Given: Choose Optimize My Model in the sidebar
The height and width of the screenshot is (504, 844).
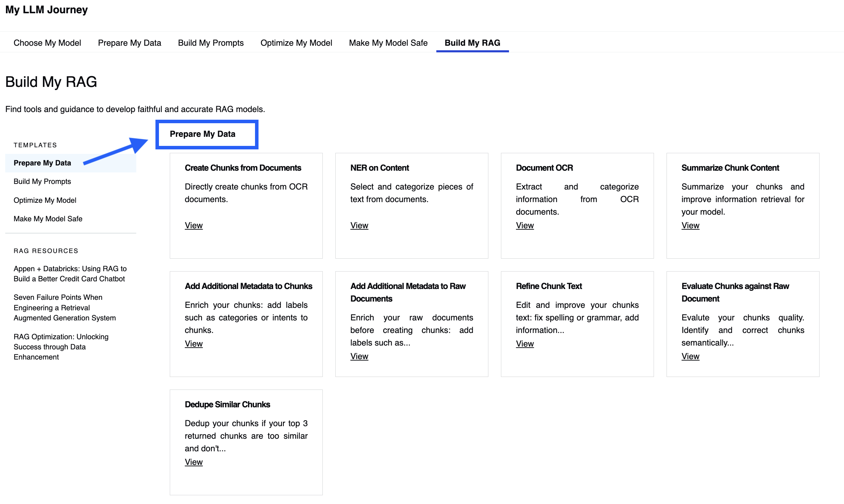Looking at the screenshot, I should [45, 200].
